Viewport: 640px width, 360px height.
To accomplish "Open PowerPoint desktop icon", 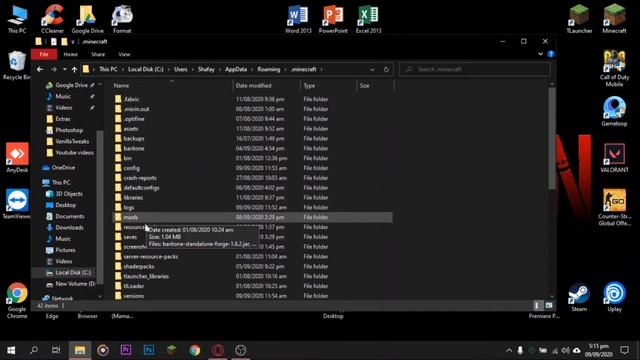I will click(x=333, y=18).
